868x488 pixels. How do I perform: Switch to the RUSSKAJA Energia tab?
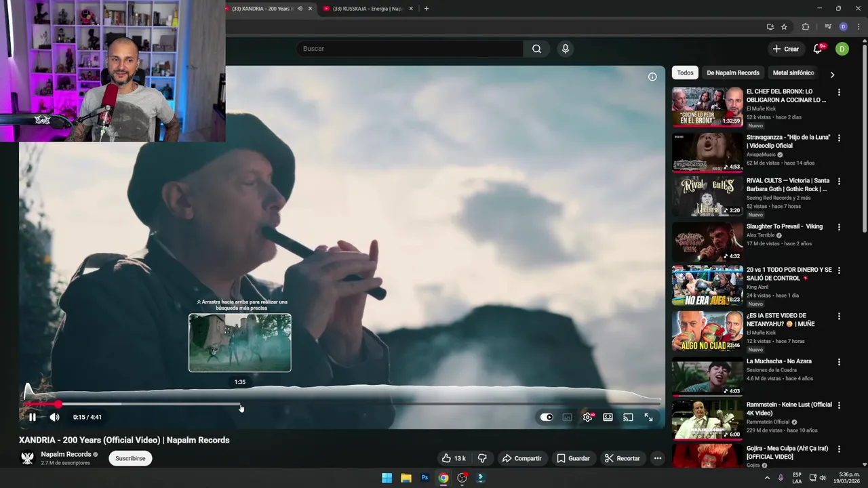pyautogui.click(x=367, y=9)
